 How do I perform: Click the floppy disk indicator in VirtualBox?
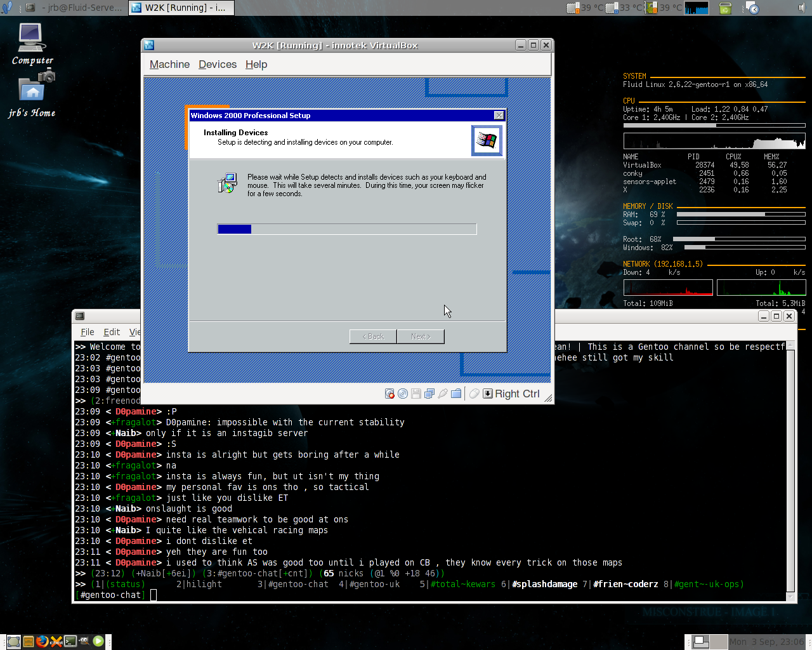pyautogui.click(x=416, y=394)
